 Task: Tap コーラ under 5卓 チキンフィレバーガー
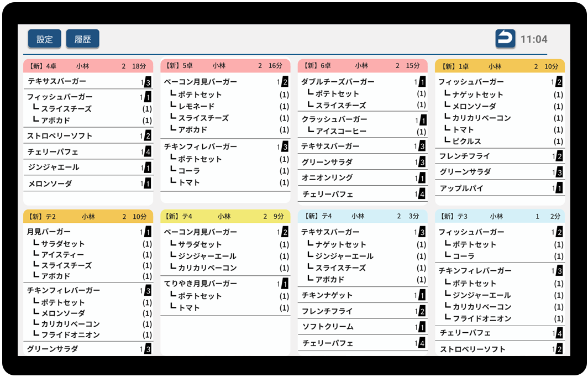[225, 171]
